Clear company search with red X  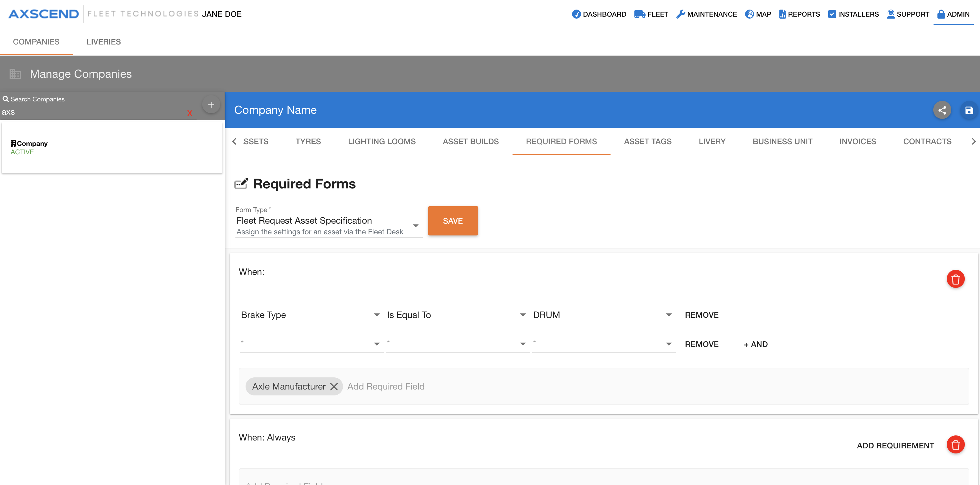190,113
